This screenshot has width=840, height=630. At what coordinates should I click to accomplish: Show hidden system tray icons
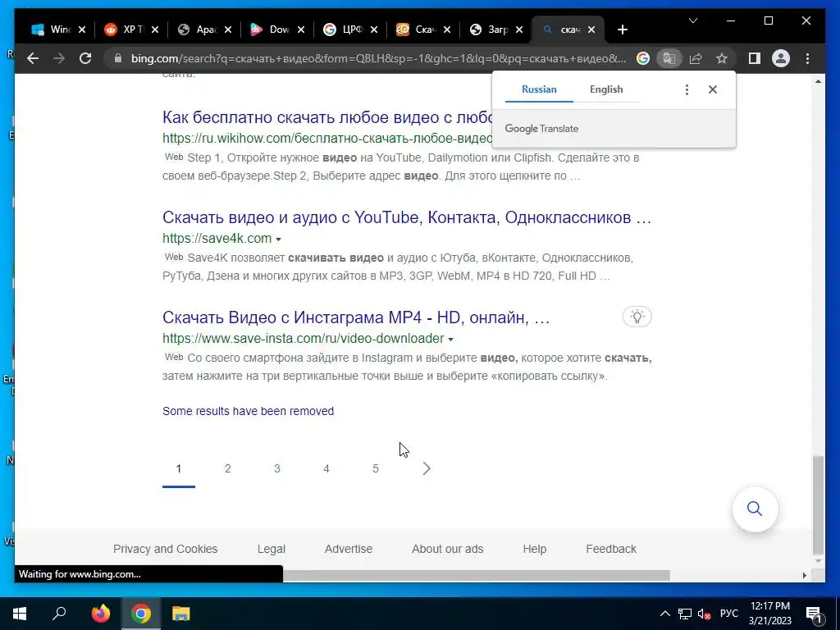[x=664, y=614]
